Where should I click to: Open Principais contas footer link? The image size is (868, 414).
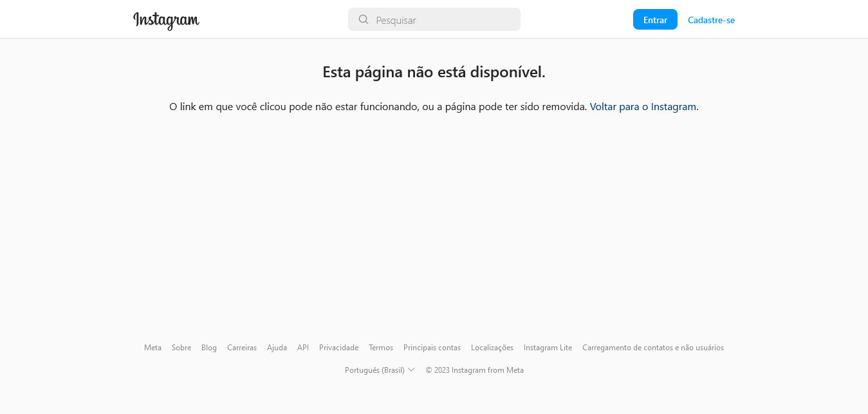click(432, 348)
